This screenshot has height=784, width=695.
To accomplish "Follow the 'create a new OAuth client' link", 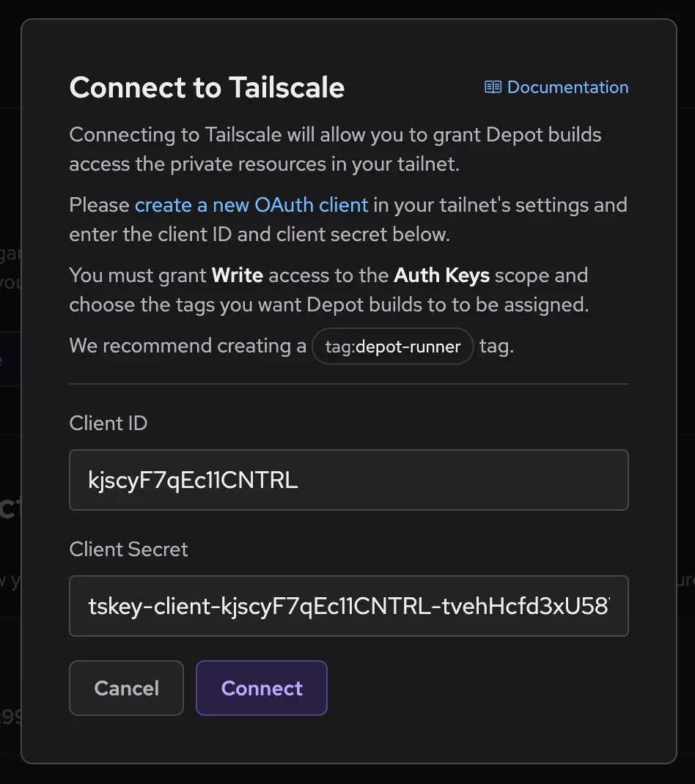I will coord(251,204).
